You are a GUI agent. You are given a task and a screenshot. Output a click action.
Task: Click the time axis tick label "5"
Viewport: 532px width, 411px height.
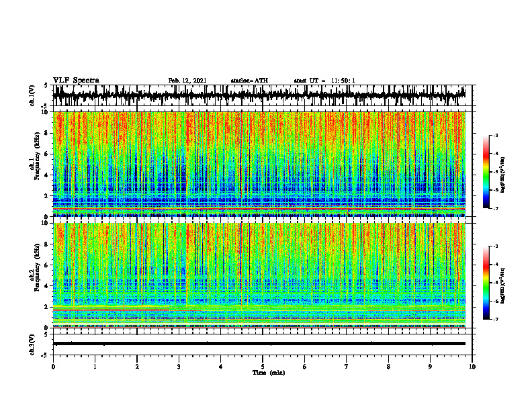(x=263, y=367)
